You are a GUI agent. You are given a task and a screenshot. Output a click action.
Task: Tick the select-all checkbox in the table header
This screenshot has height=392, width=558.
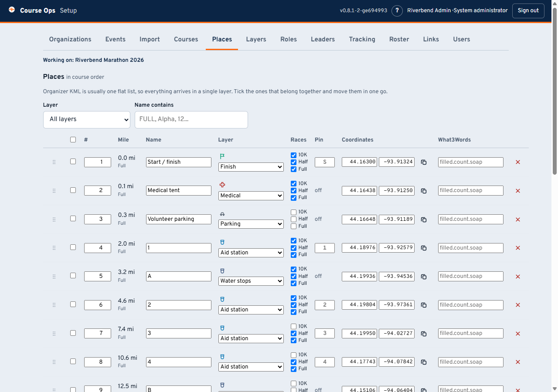click(x=73, y=140)
